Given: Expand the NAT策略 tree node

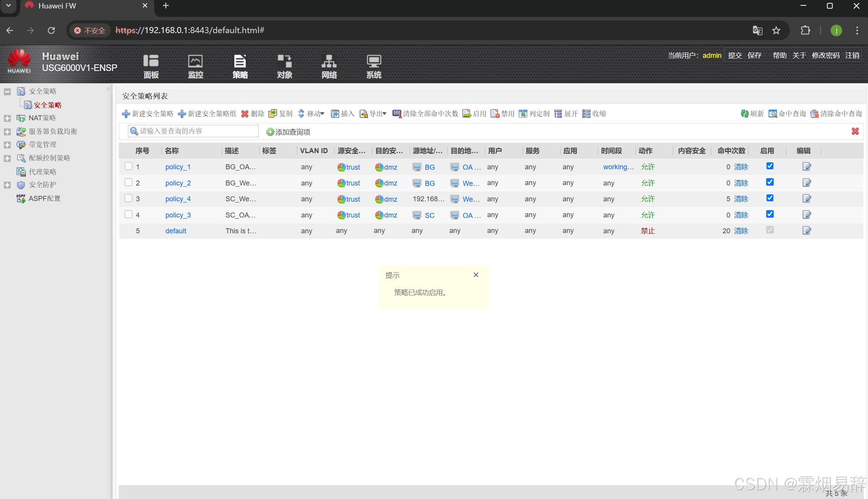Looking at the screenshot, I should pos(7,118).
